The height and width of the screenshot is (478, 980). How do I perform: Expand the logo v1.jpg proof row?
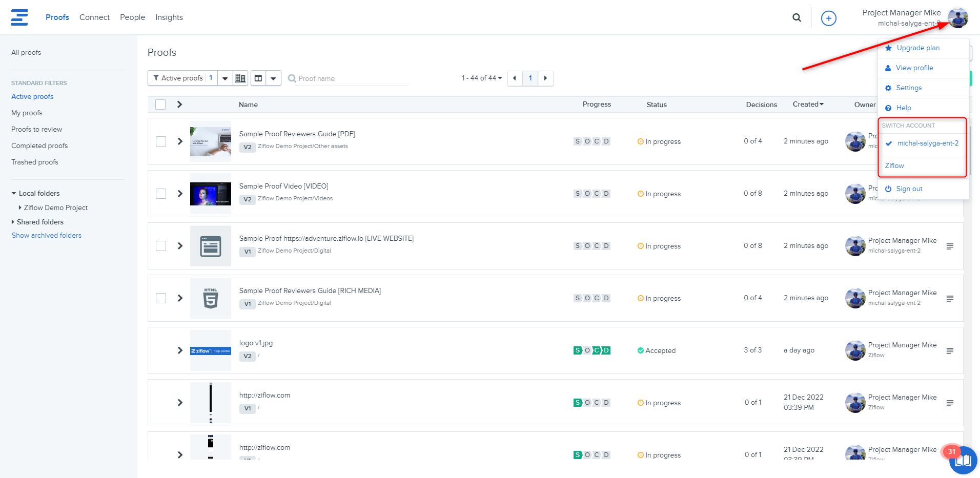(x=180, y=350)
